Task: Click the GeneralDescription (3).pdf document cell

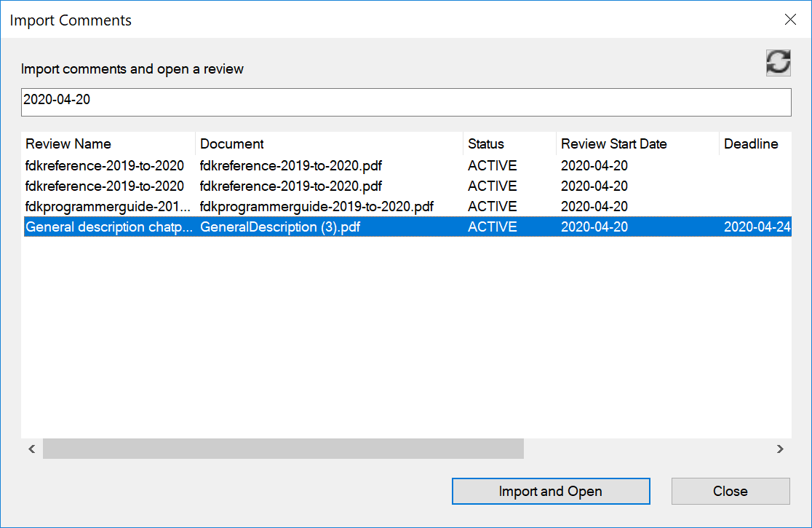Action: coord(280,227)
